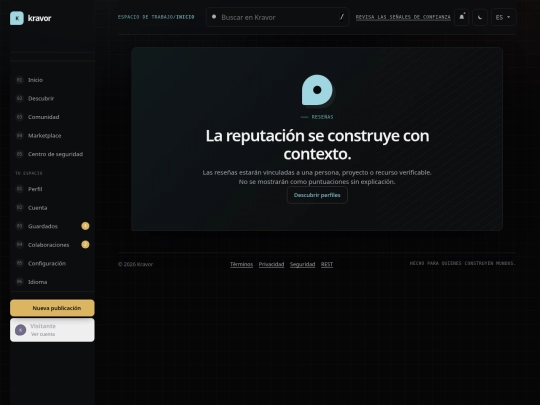Click the Kravor logo icon
The image size is (540, 405).
17,18
